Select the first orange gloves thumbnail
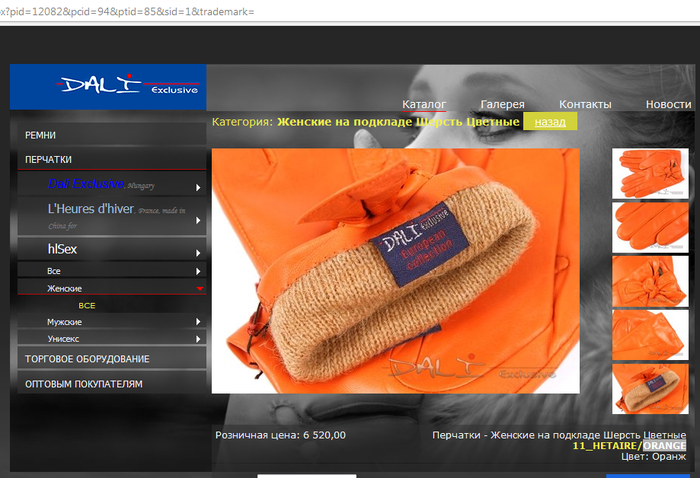This screenshot has height=478, width=700. 650,173
